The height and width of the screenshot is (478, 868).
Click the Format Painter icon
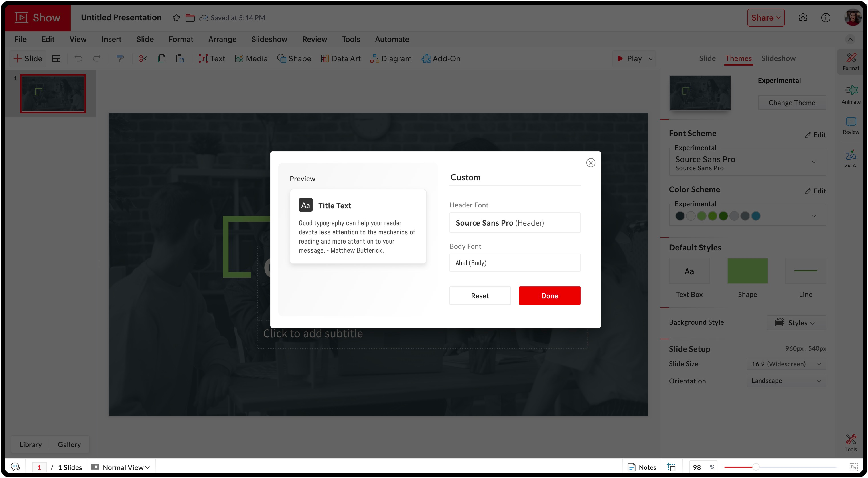[120, 59]
